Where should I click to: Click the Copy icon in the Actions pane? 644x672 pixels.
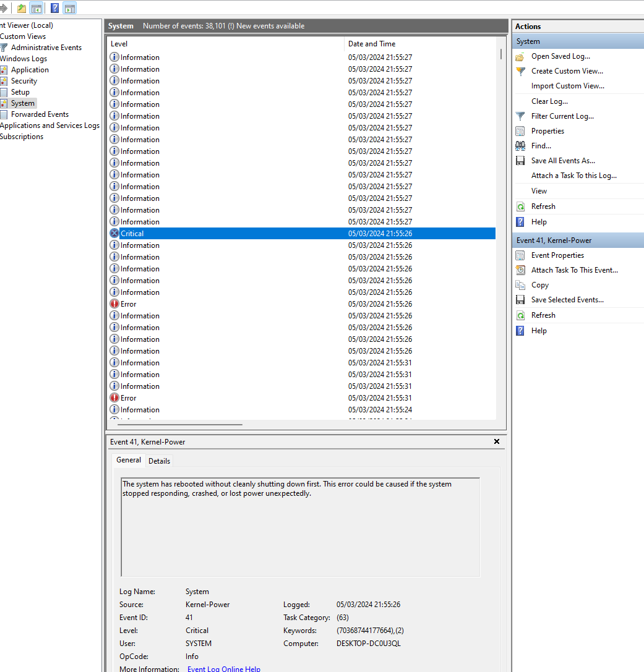click(x=520, y=285)
